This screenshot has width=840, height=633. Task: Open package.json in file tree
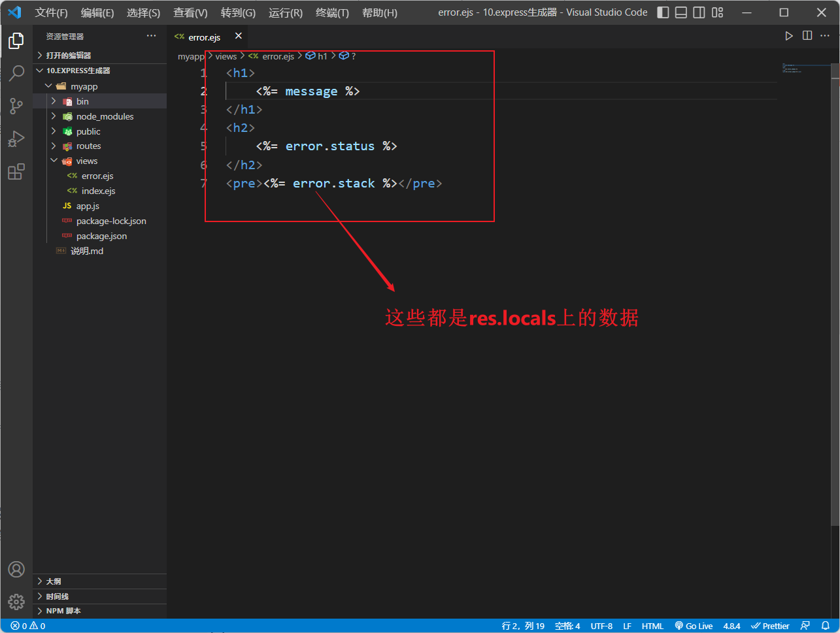coord(99,236)
